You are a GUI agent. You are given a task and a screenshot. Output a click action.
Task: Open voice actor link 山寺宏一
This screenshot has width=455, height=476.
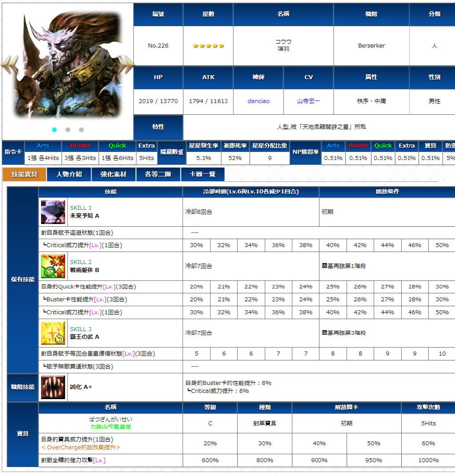click(308, 101)
